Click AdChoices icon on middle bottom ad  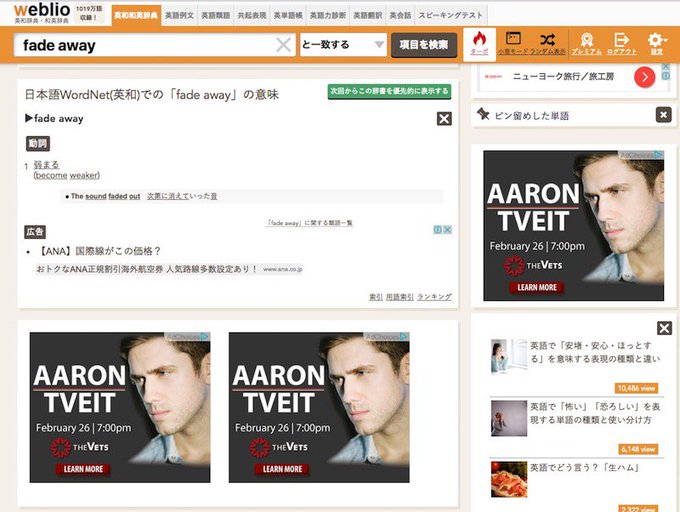point(404,336)
